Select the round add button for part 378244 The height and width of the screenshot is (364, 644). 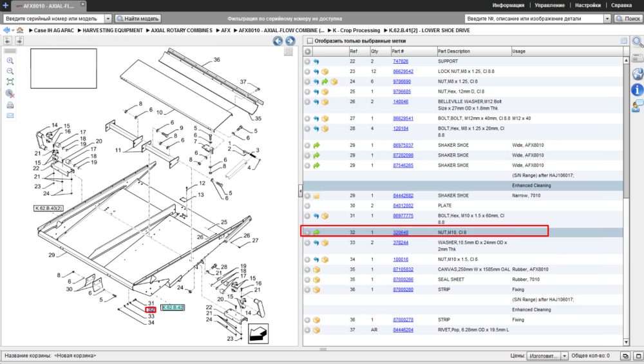coord(307,243)
